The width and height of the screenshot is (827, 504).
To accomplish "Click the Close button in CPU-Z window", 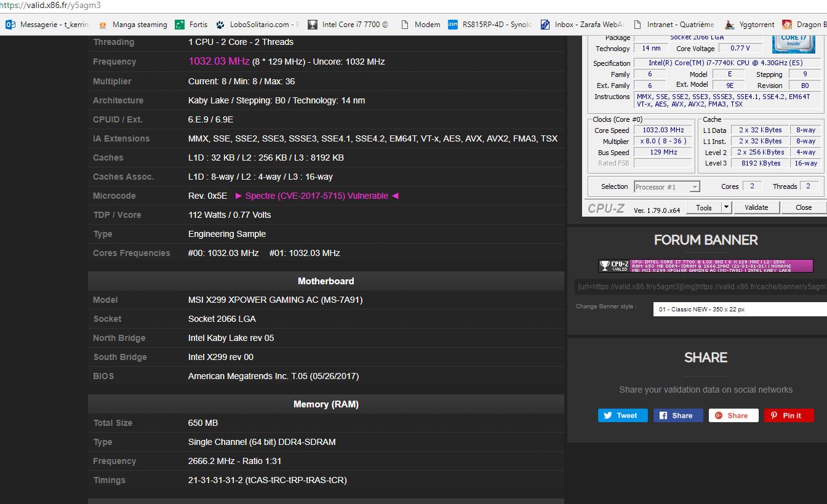I will tap(804, 208).
